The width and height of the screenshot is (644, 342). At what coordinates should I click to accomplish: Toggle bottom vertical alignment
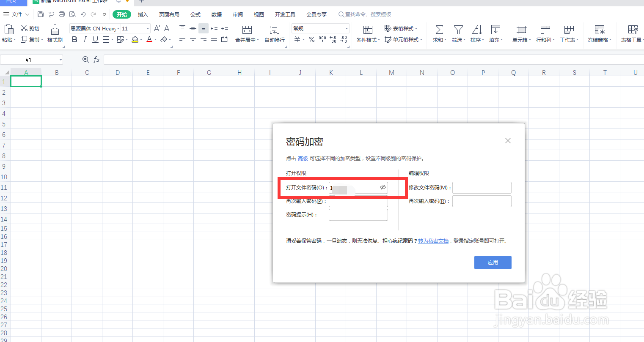pos(204,28)
